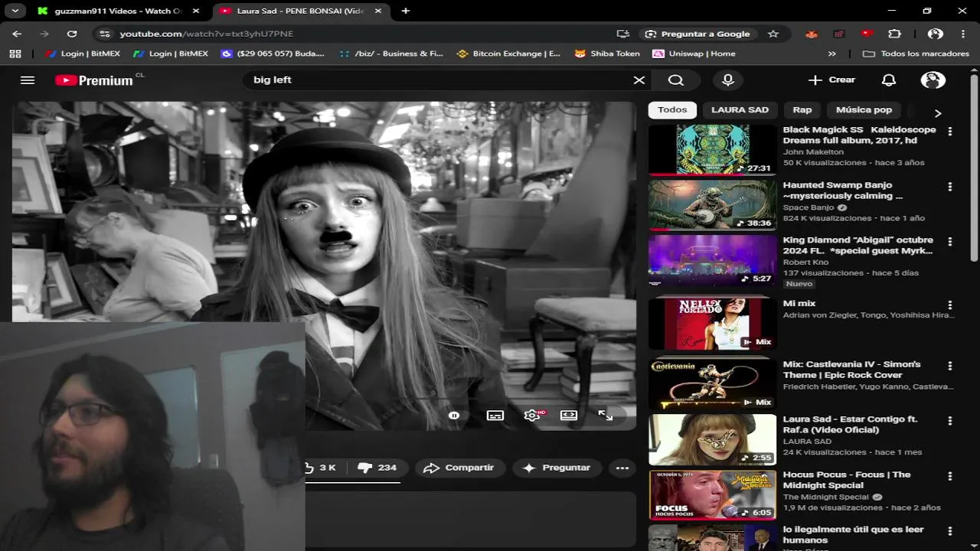Open the YouTube account avatar menu
The height and width of the screenshot is (551, 980).
click(933, 80)
